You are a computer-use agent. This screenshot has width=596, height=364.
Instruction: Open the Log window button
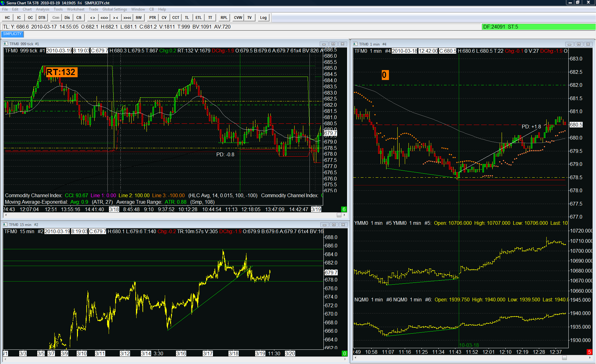[x=263, y=18]
